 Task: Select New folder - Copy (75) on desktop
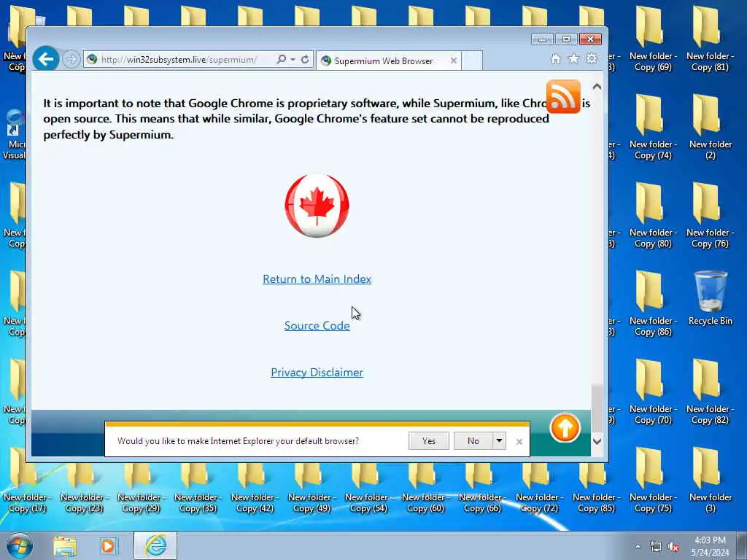pyautogui.click(x=653, y=481)
